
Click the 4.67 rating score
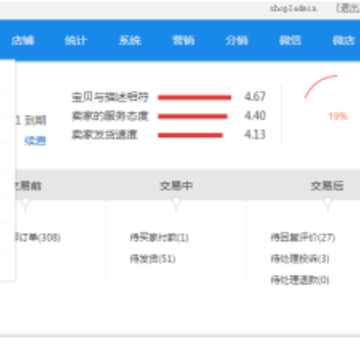(x=255, y=97)
